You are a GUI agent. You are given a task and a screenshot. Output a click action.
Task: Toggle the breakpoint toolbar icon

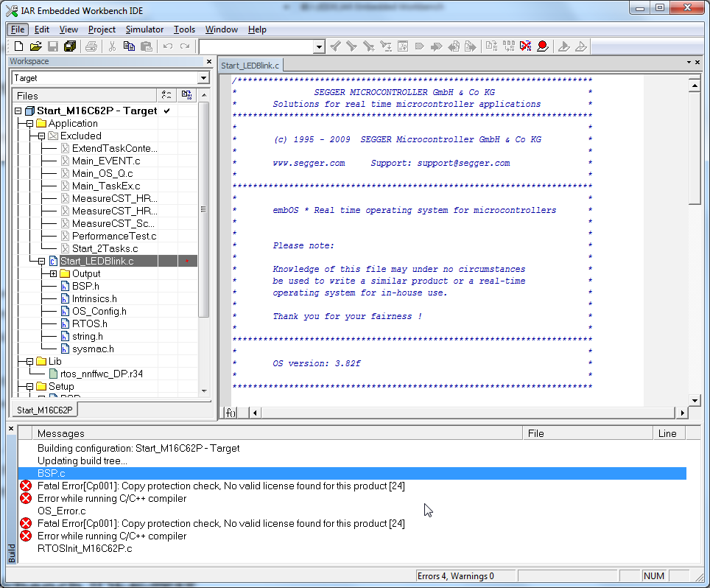tap(542, 46)
